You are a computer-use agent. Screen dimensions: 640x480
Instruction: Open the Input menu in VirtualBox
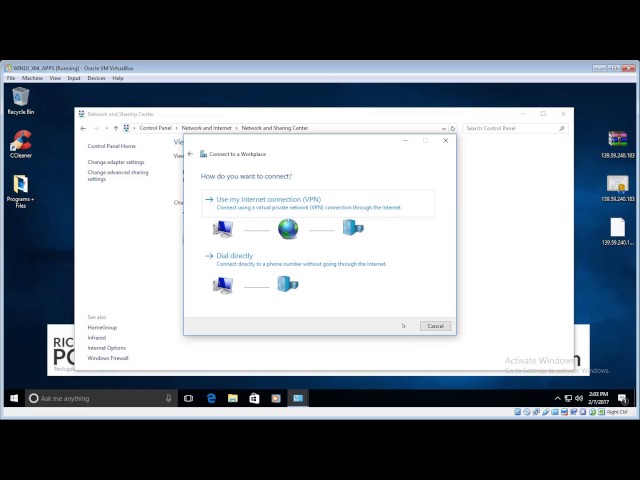[x=74, y=78]
